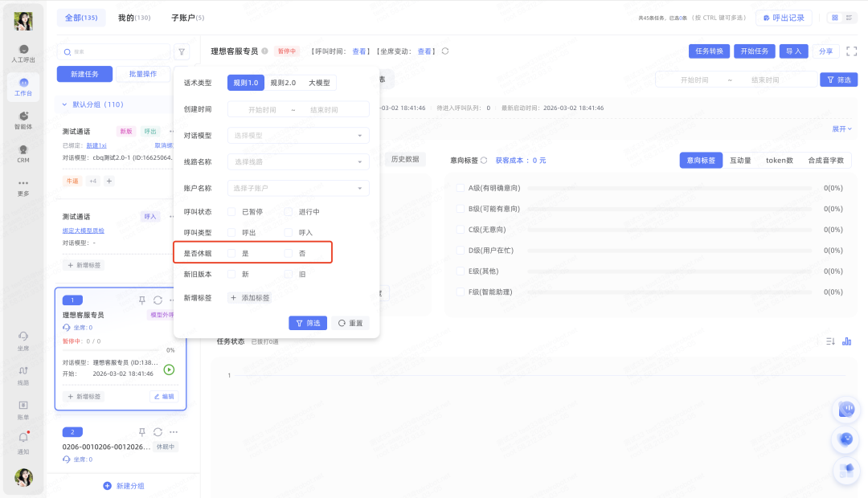Open the 智能体 agent sidebar icon
The image size is (868, 498).
pyautogui.click(x=23, y=120)
